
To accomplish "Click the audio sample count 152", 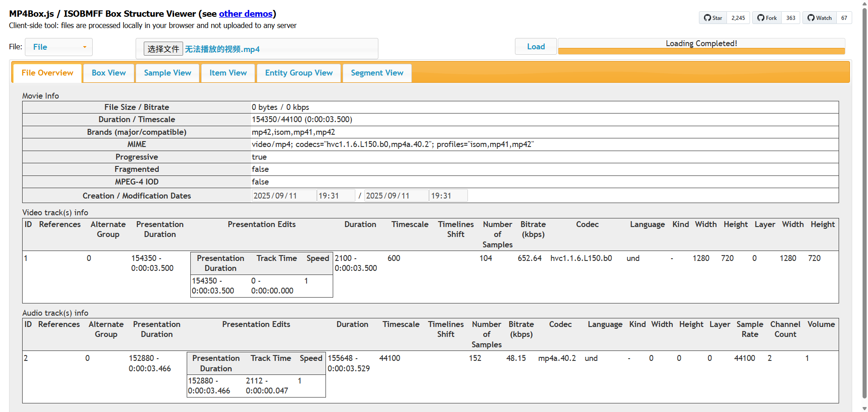I will [475, 358].
